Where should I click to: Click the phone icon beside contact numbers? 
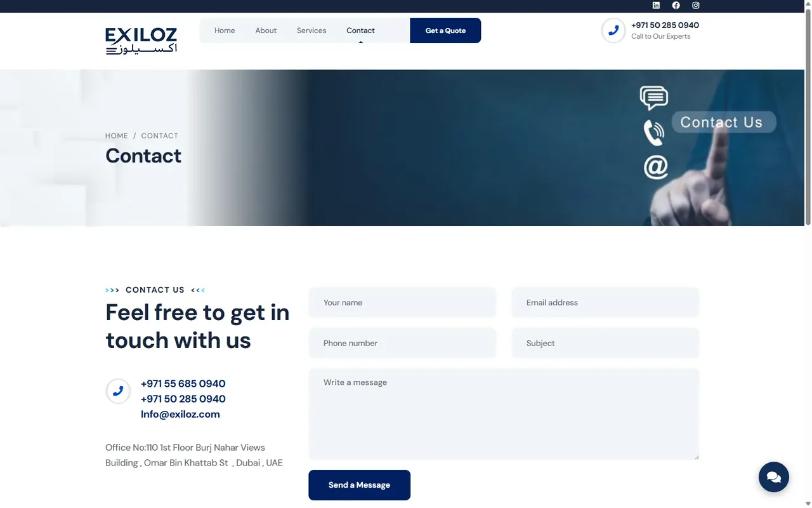click(x=118, y=391)
